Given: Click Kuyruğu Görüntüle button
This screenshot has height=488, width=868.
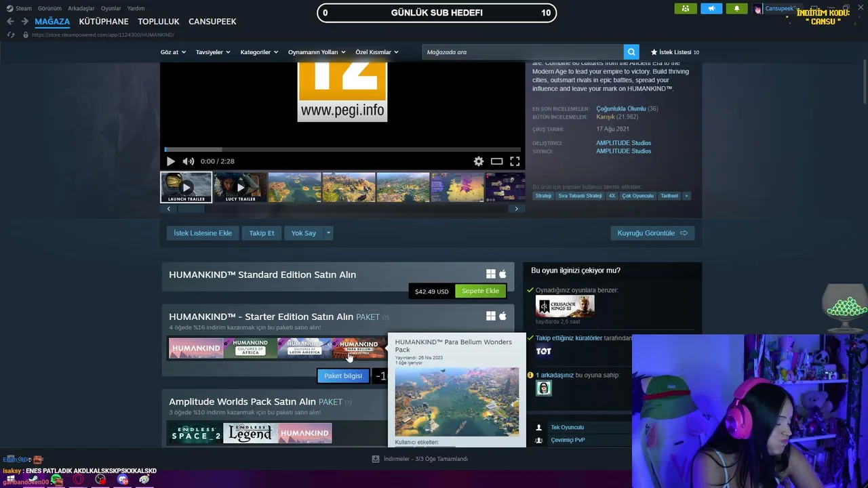Looking at the screenshot, I should pos(652,233).
